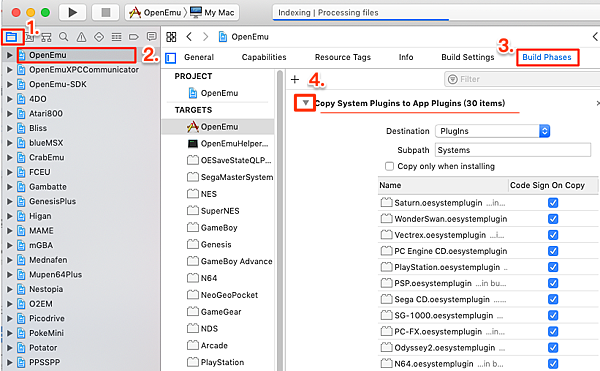Expand the 4DO project
Viewport: 600px width, 371px height.
(x=10, y=99)
